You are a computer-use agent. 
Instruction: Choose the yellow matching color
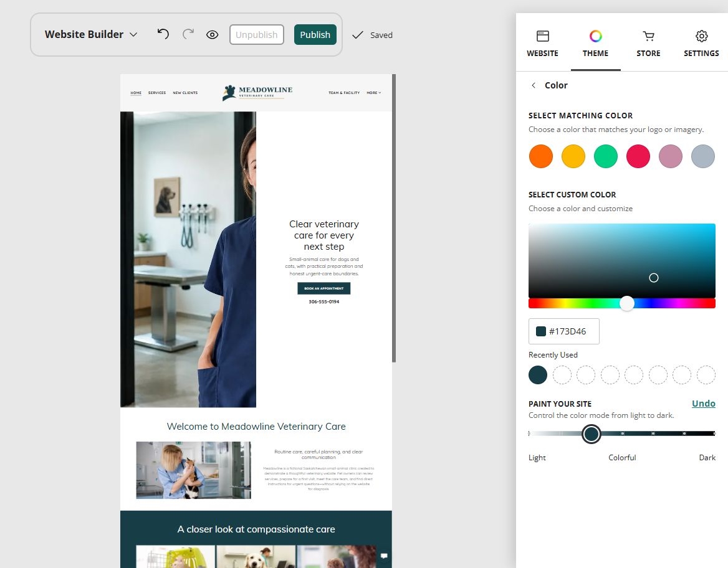pos(573,156)
